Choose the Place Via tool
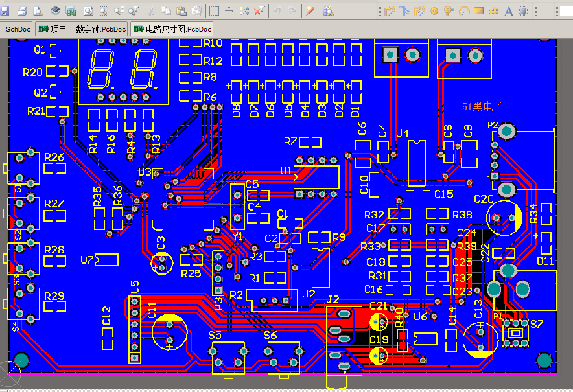The image size is (573, 392). 449,11
